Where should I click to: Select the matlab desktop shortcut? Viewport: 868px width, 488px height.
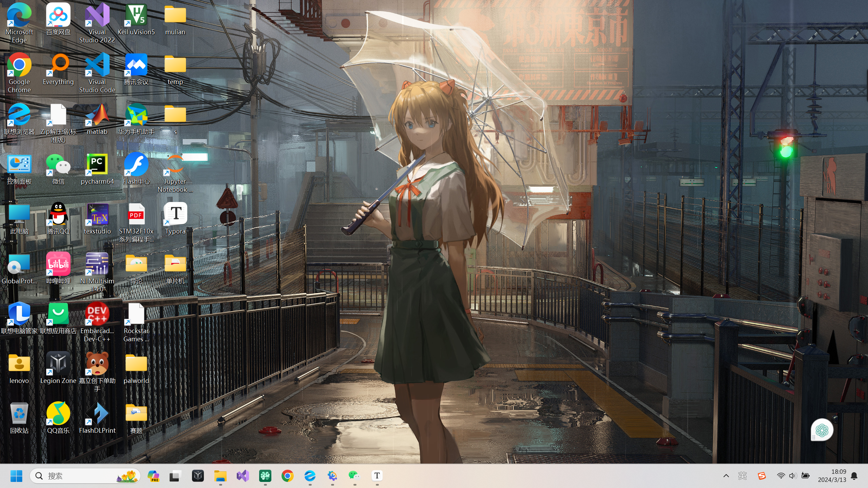pos(97,119)
